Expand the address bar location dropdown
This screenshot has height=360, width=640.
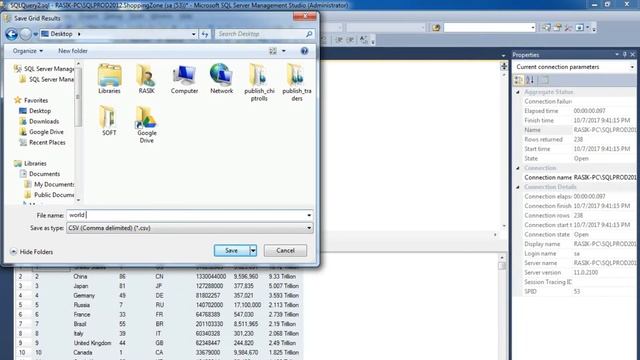click(194, 34)
